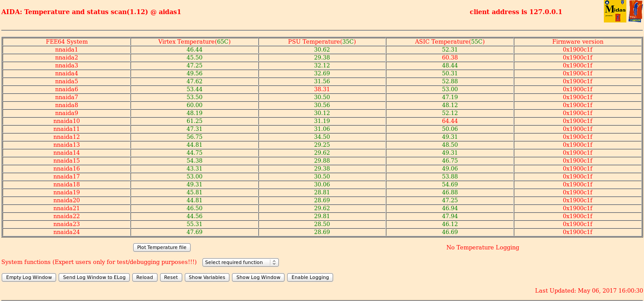This screenshot has height=301, width=644.
Task: Select the nnaida10 row label
Action: [67, 121]
